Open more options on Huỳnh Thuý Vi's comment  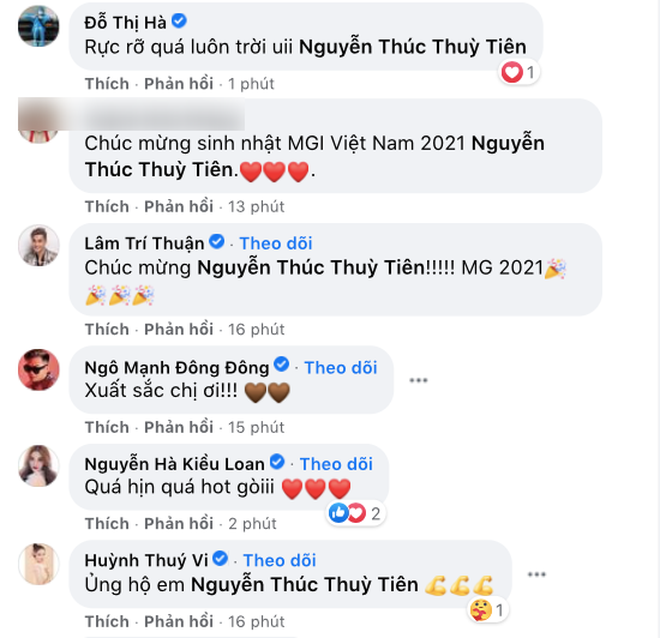coord(536,574)
